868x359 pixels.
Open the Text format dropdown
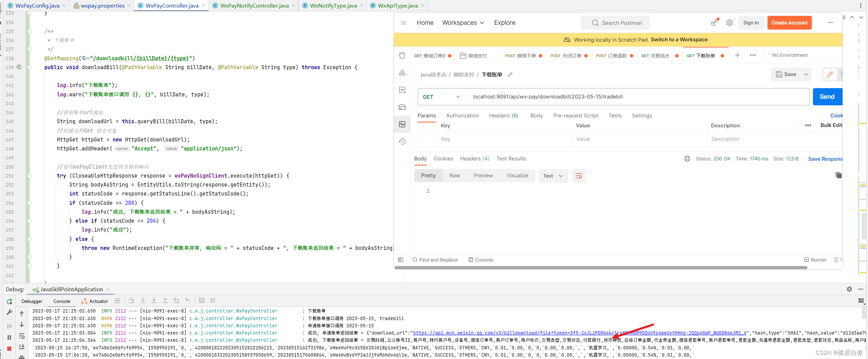(x=553, y=176)
